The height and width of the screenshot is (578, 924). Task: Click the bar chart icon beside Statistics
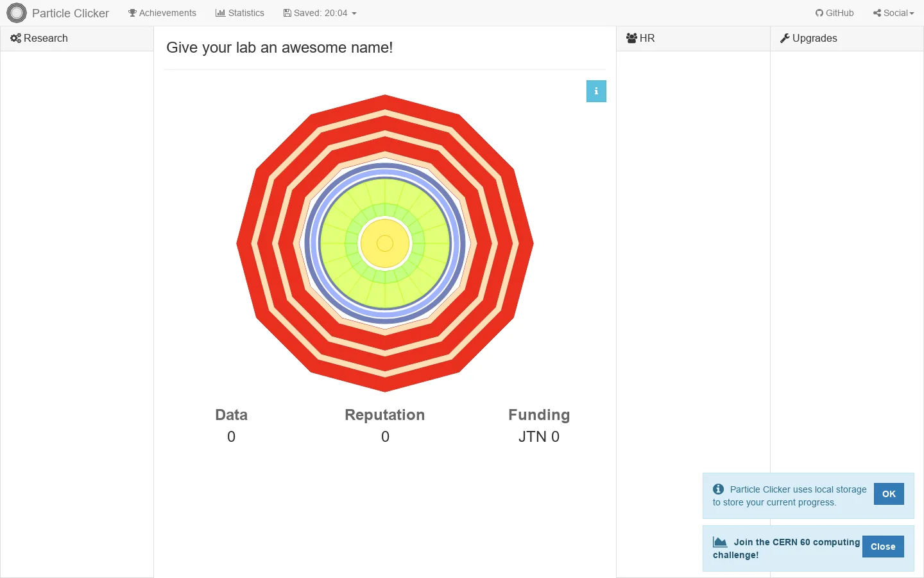(x=220, y=13)
